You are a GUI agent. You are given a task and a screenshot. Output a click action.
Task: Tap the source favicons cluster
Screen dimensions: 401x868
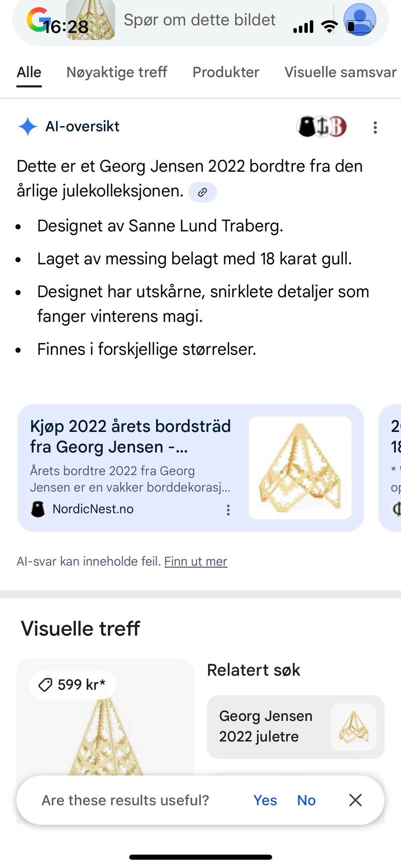(322, 127)
